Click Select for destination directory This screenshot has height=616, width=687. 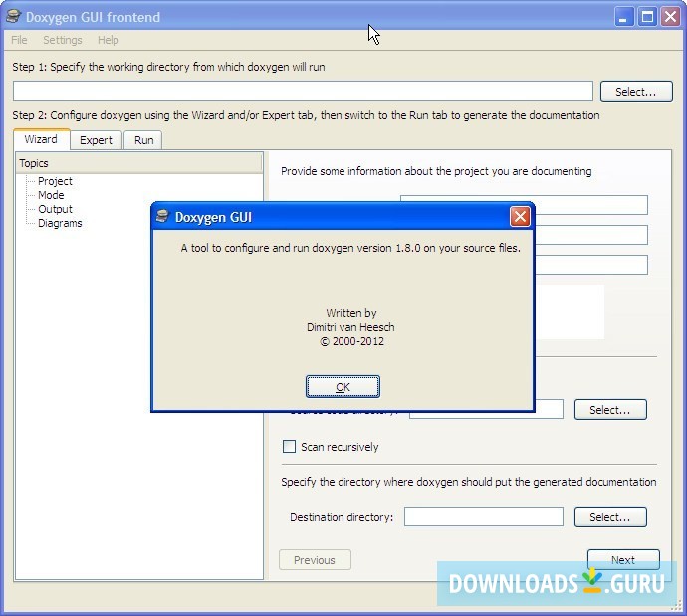[610, 517]
